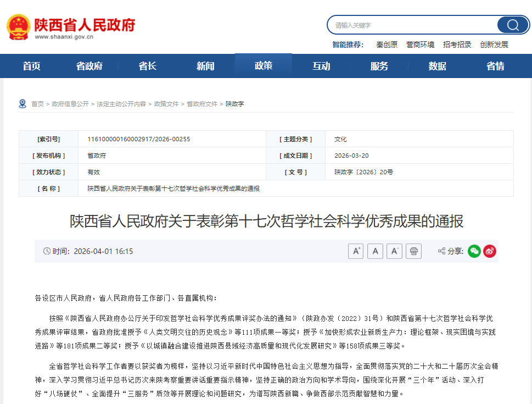Click the share network icon beside 分享
This screenshot has height=404, width=532.
[x=442, y=251]
